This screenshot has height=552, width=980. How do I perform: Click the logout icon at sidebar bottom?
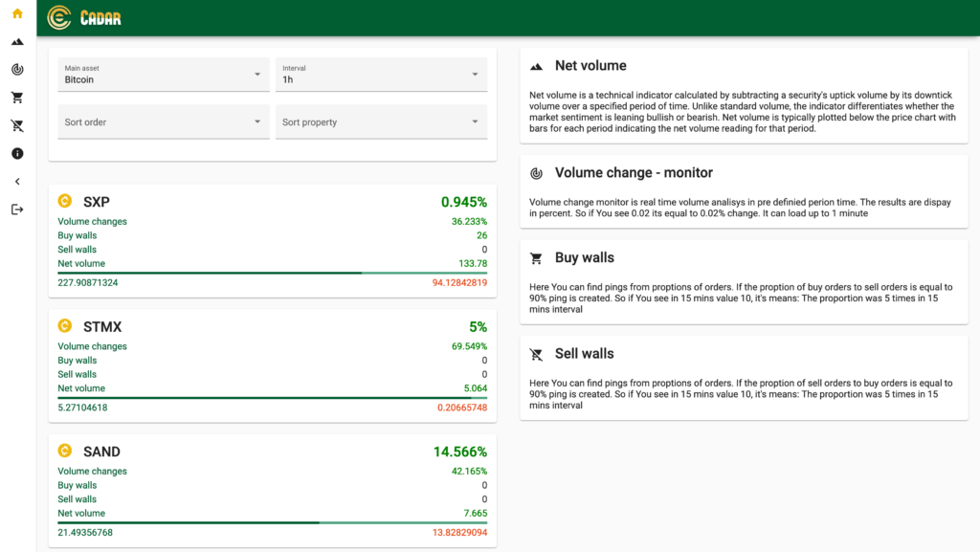tap(16, 209)
